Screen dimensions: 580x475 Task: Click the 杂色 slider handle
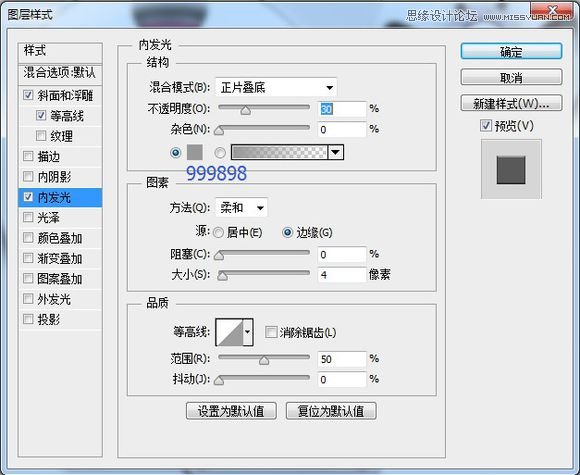point(219,130)
